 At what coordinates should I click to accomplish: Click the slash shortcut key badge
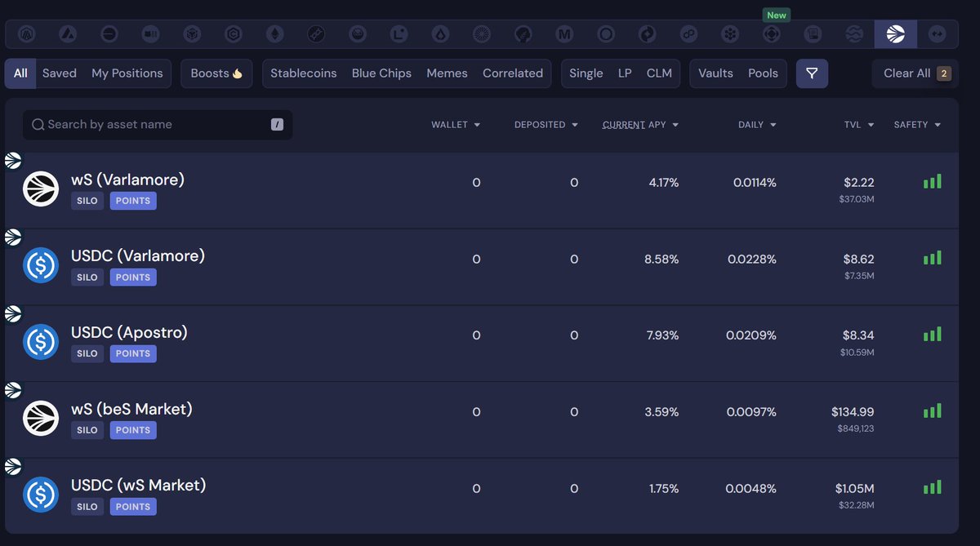pos(277,125)
